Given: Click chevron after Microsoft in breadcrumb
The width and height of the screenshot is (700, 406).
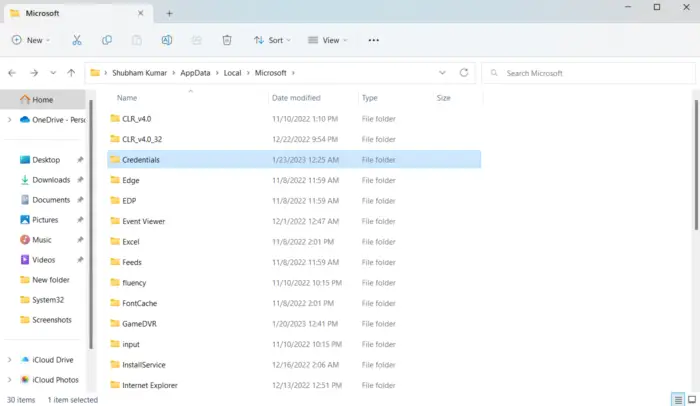Looking at the screenshot, I should (x=293, y=73).
